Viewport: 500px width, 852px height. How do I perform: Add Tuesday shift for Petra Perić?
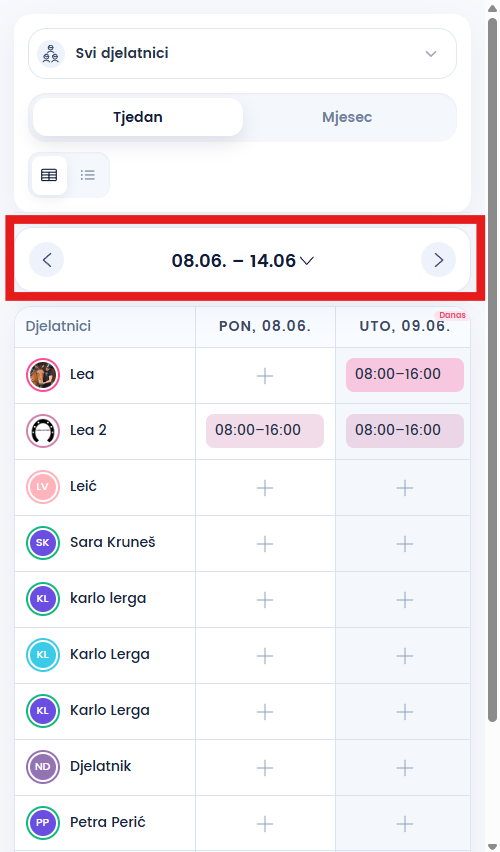tap(405, 824)
